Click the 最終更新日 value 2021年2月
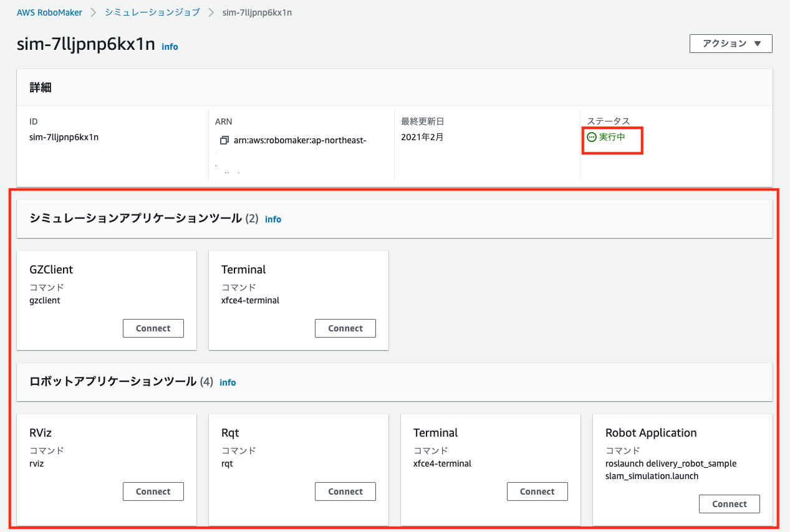 [423, 137]
